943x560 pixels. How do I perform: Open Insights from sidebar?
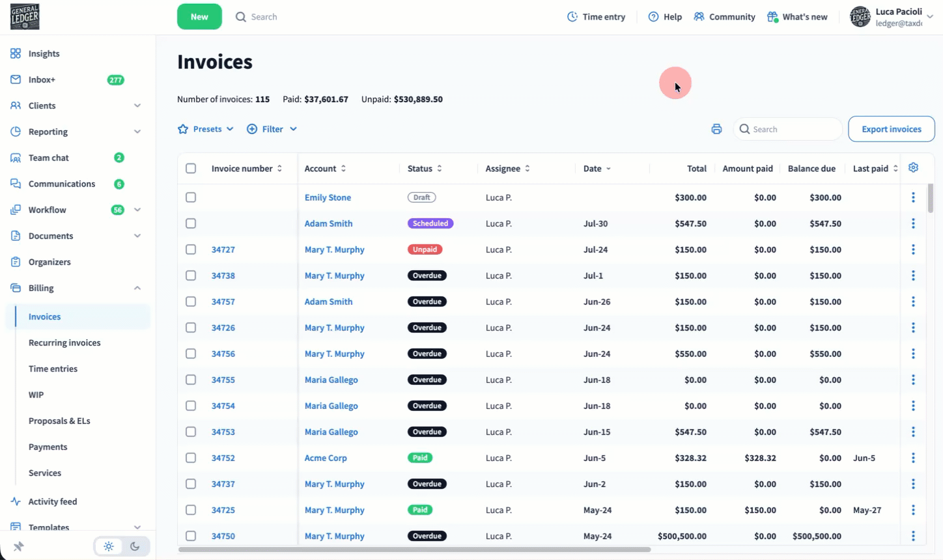(x=44, y=53)
